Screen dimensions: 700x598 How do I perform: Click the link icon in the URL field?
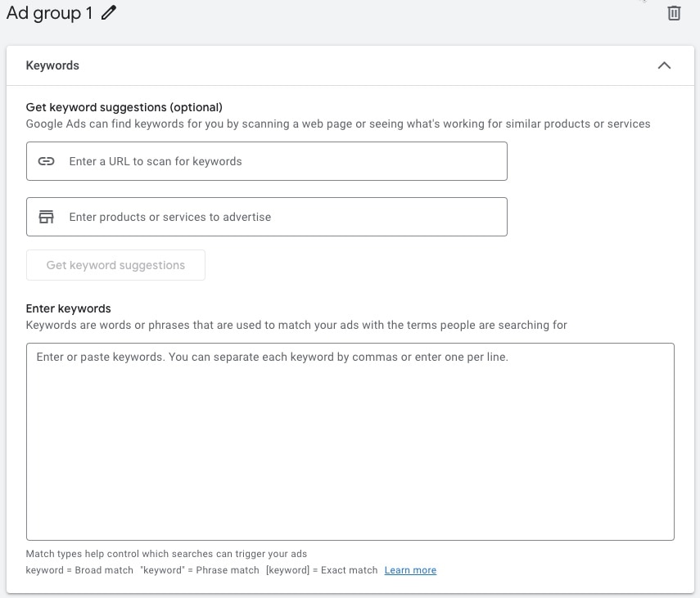[46, 161]
